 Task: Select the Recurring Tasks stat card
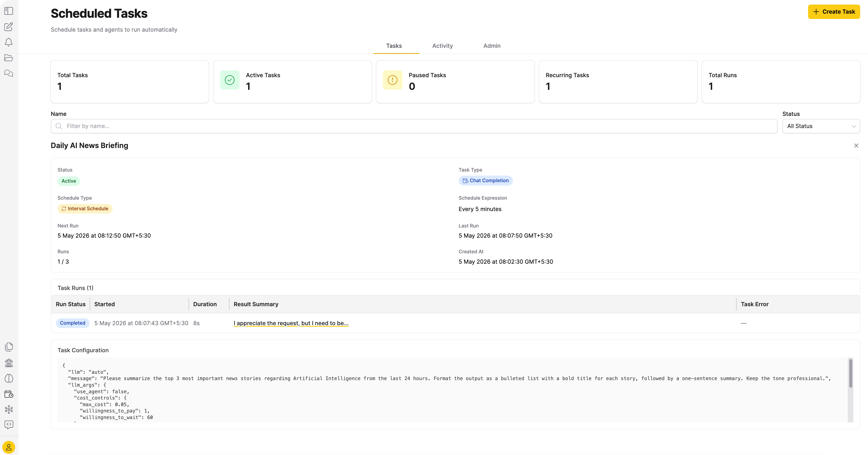(618, 81)
